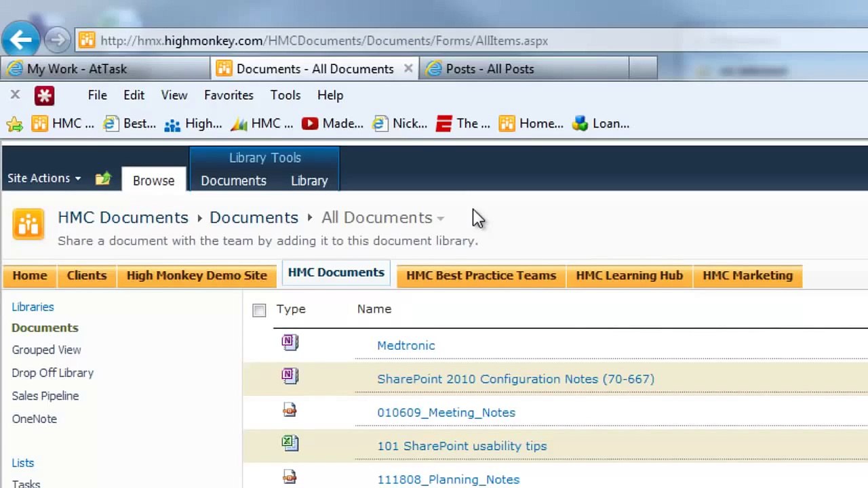The height and width of the screenshot is (488, 868).
Task: Open Drop Off Library in sidebar
Action: [x=52, y=373]
